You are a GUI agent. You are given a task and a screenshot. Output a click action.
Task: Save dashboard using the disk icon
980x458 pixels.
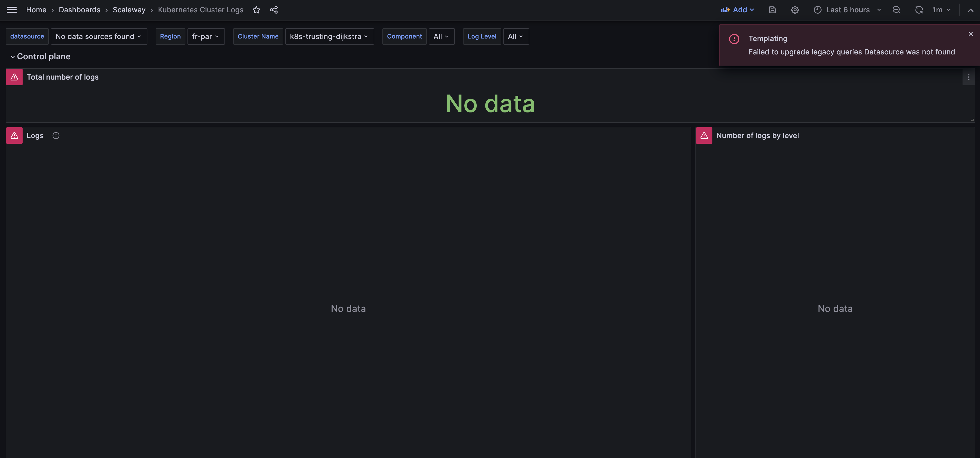click(x=772, y=10)
